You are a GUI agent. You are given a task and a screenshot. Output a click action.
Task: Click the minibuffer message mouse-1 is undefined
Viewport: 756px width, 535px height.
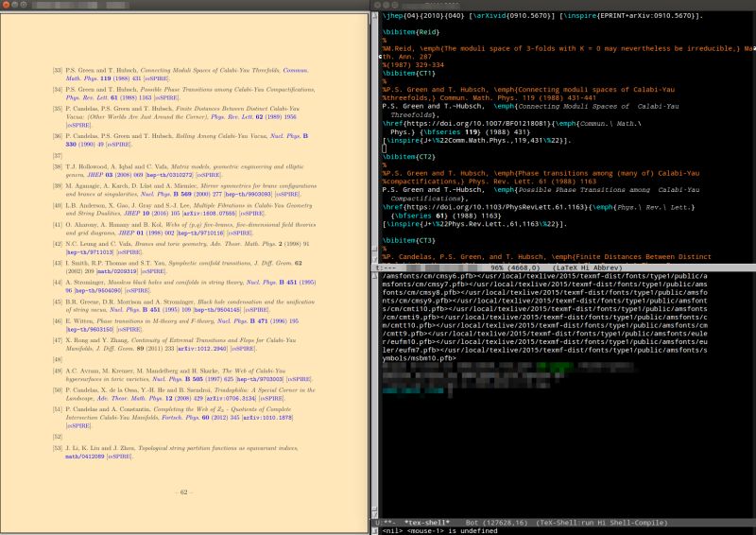click(x=439, y=530)
